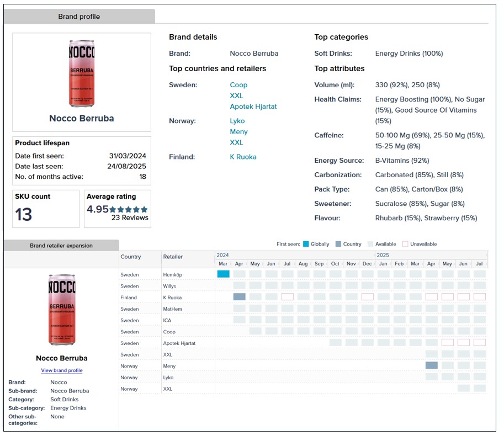Click the Unavailable legend outlined box

tap(405, 244)
